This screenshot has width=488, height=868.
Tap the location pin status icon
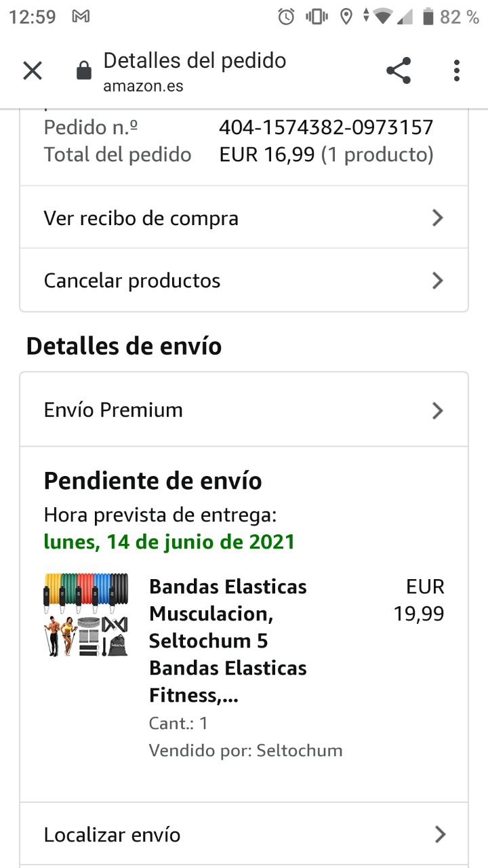point(346,17)
